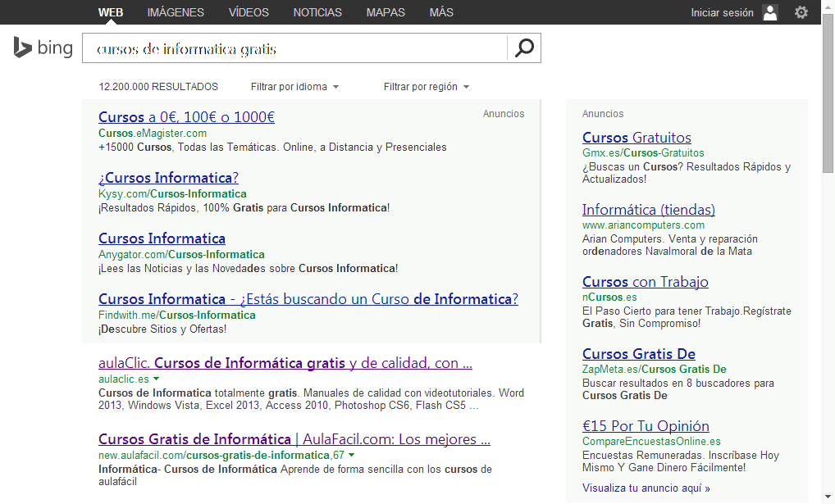Image resolution: width=835 pixels, height=504 pixels.
Task: Click the Bing logo
Action: [43, 48]
